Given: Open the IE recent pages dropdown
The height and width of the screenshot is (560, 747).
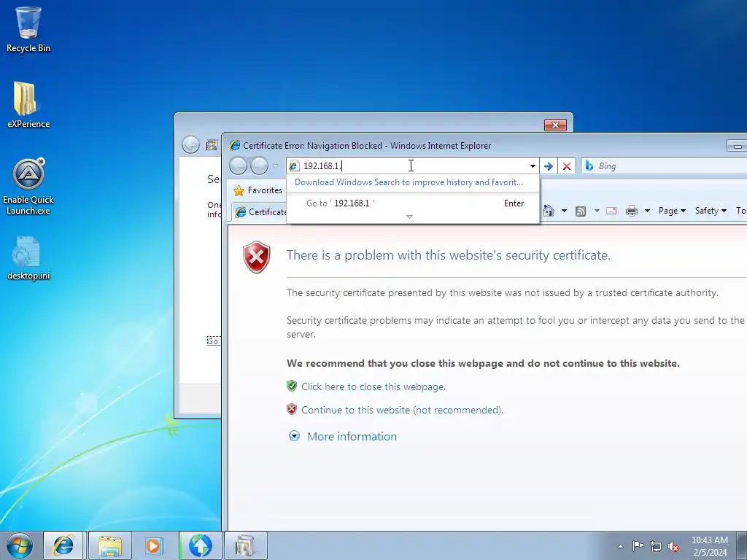Looking at the screenshot, I should click(x=275, y=166).
